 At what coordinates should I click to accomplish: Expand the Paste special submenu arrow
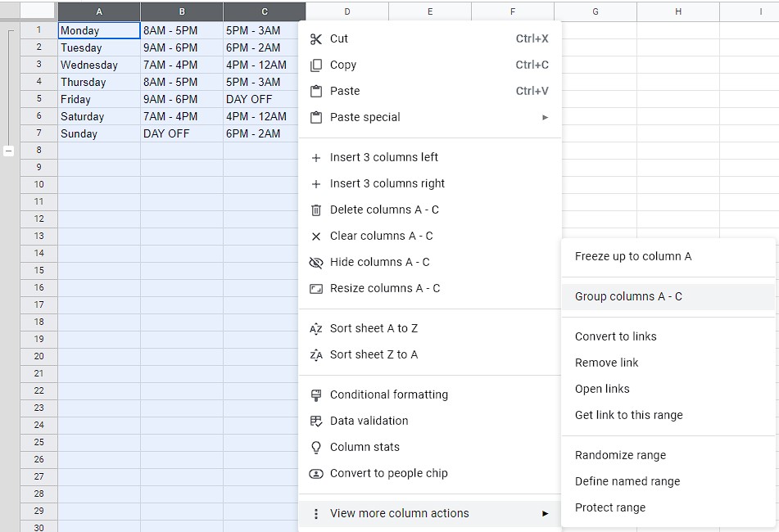tap(545, 118)
